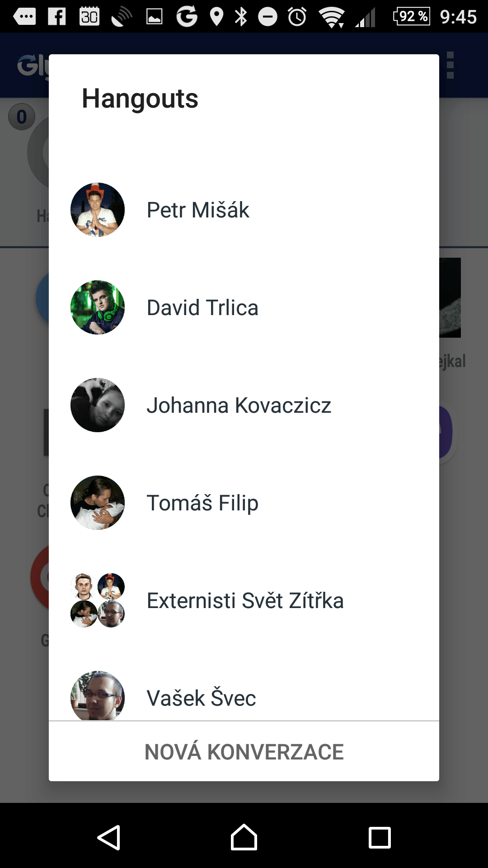Open chat with Tomáš Filip
Screen dimensions: 488x868
244,503
